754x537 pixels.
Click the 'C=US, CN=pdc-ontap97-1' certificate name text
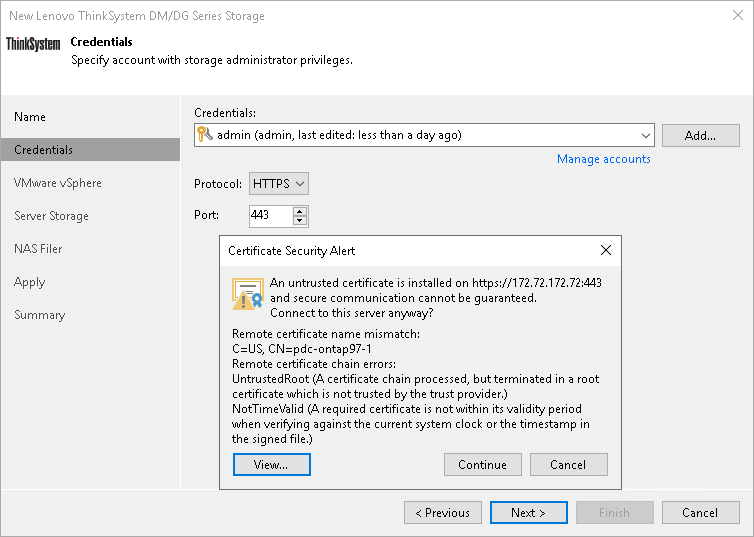(302, 349)
